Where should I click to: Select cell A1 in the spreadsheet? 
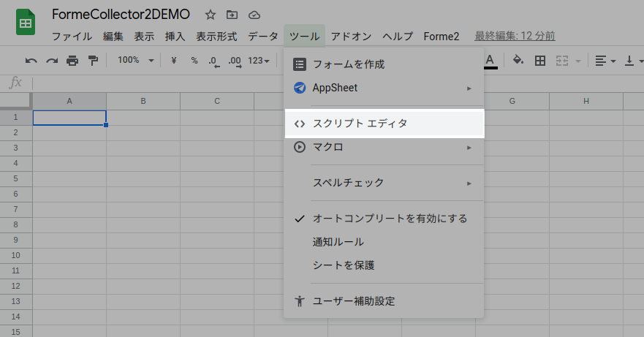pos(69,117)
